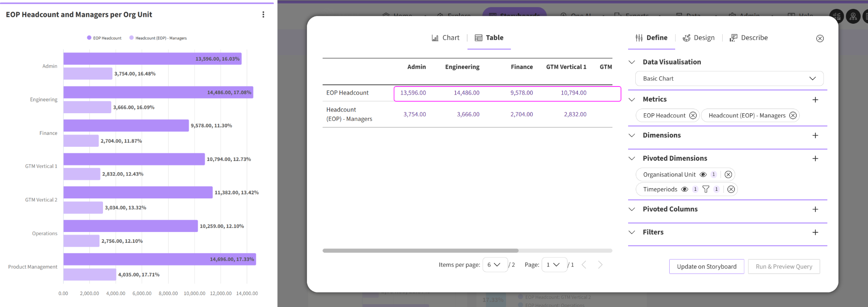Click the table's horizontal scrollbar
This screenshot has height=307, width=868.
420,251
